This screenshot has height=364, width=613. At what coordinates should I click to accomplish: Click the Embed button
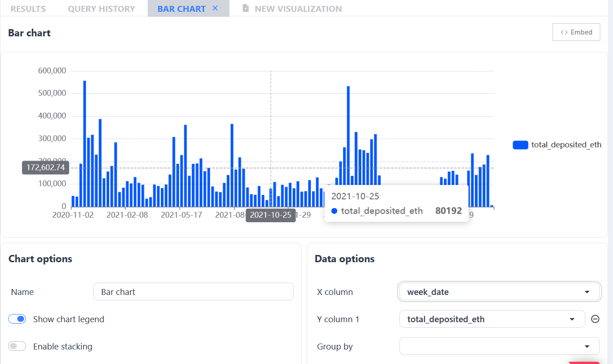tap(576, 32)
